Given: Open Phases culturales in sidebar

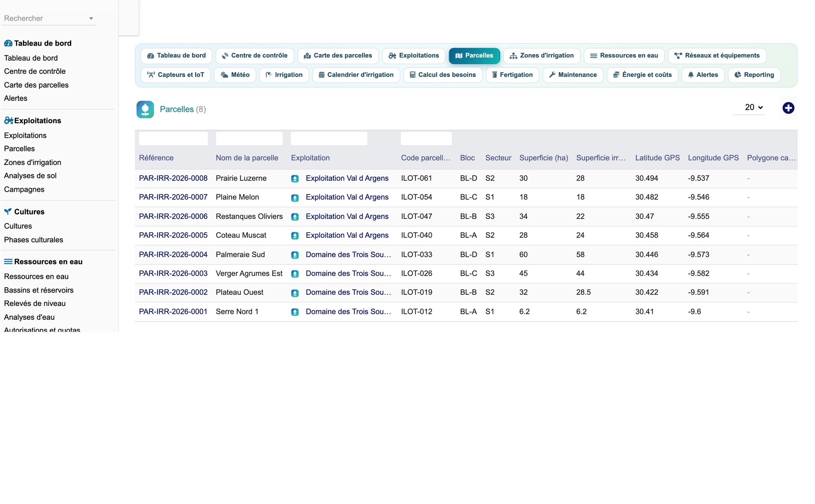Looking at the screenshot, I should click(x=34, y=240).
